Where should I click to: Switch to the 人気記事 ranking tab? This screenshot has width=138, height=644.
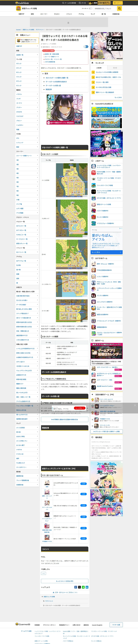(x=99, y=68)
